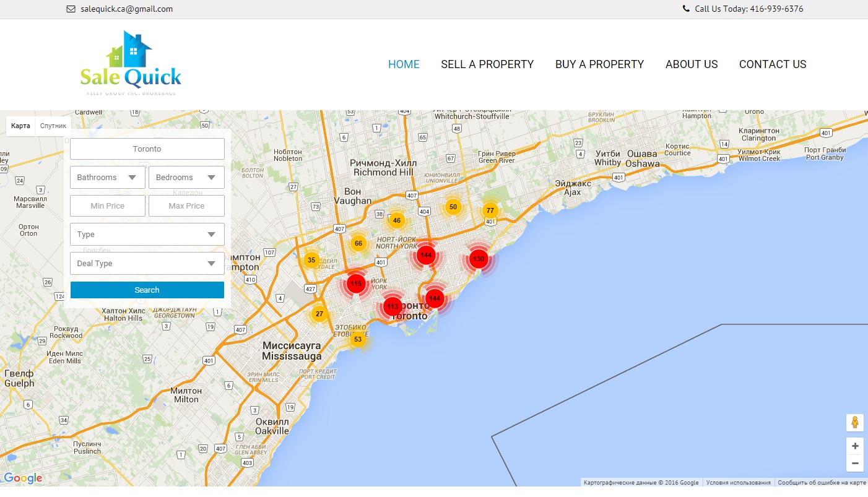
Task: Open the red cluster marker labeled 115
Action: tap(356, 284)
